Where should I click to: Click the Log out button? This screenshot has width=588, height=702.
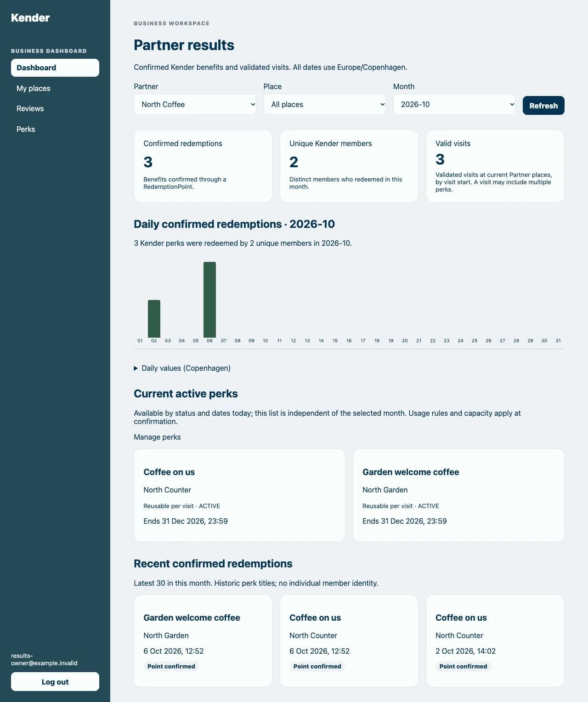pyautogui.click(x=55, y=682)
